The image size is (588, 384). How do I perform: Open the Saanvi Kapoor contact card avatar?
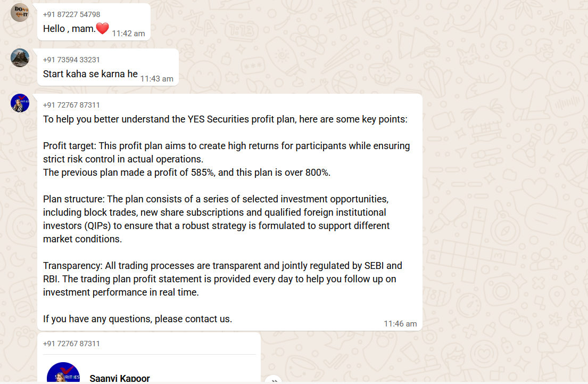tap(63, 374)
